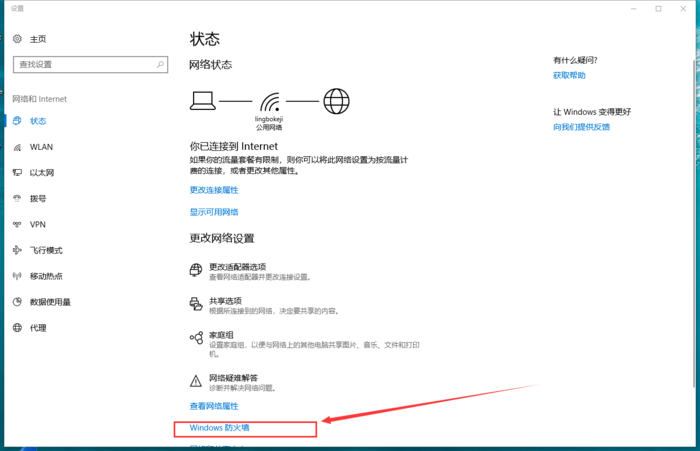
Task: Focus the 查找设置 search field
Action: [x=82, y=64]
